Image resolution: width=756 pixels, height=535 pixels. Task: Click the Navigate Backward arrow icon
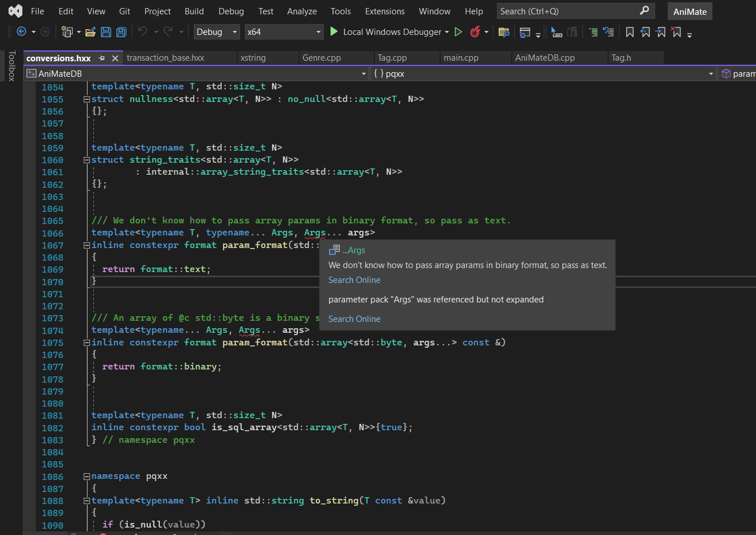pos(22,32)
